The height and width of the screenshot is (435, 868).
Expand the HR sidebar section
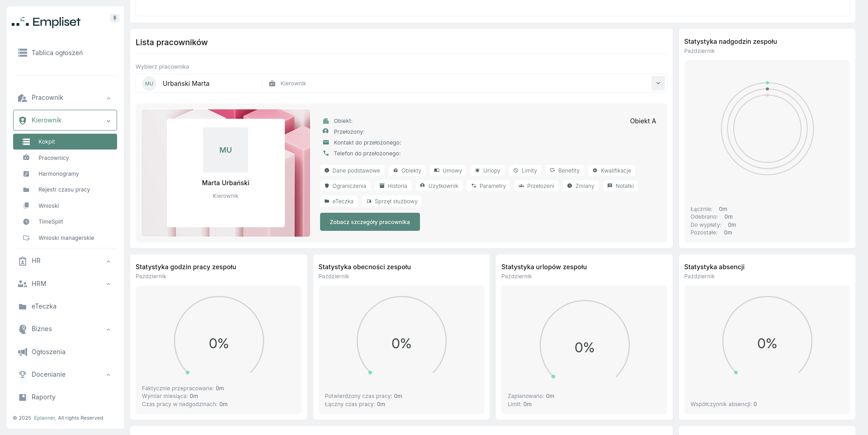pyautogui.click(x=108, y=262)
